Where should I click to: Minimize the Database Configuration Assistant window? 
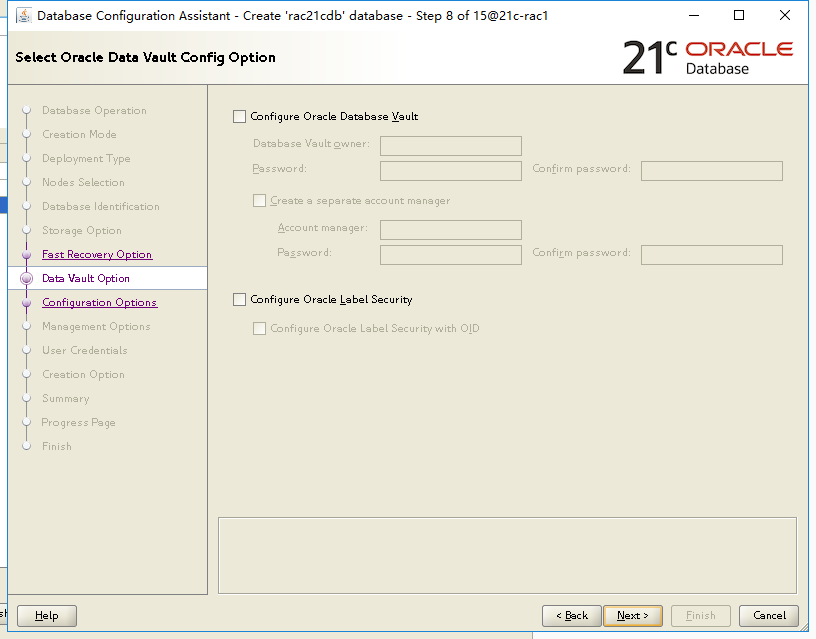tap(694, 16)
